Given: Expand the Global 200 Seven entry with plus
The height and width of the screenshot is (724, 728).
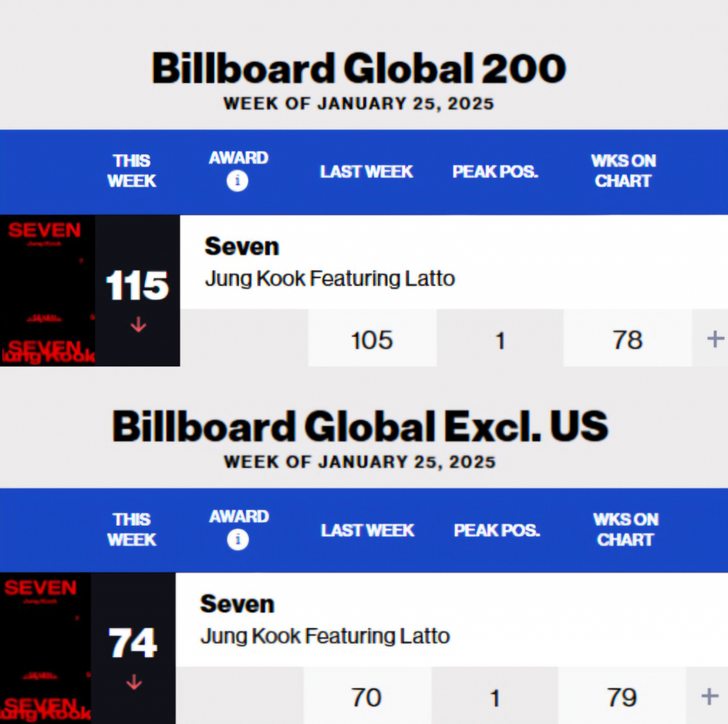Looking at the screenshot, I should click(x=714, y=339).
